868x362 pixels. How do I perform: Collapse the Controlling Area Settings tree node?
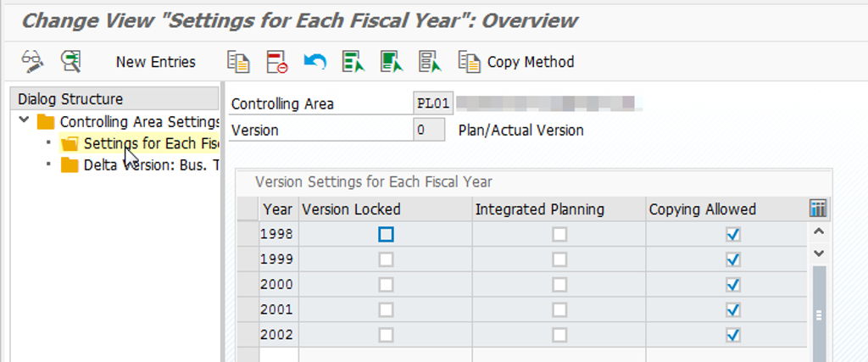pyautogui.click(x=24, y=121)
